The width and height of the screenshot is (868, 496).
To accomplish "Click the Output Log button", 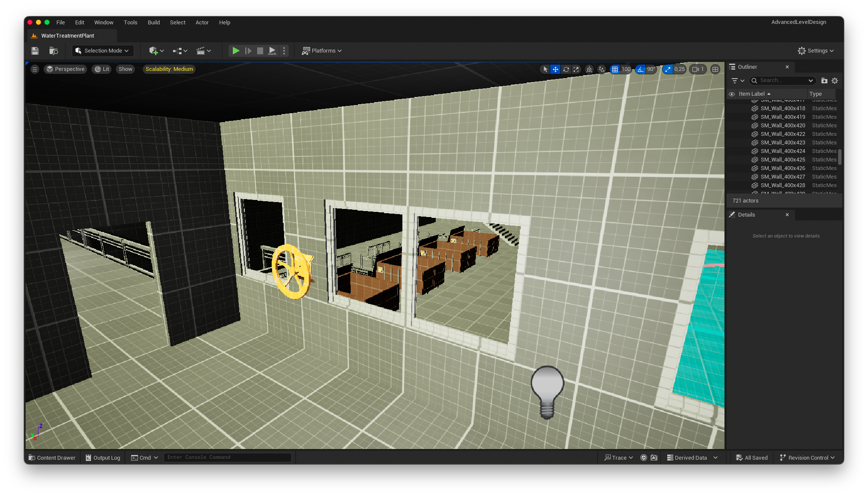I will point(103,458).
